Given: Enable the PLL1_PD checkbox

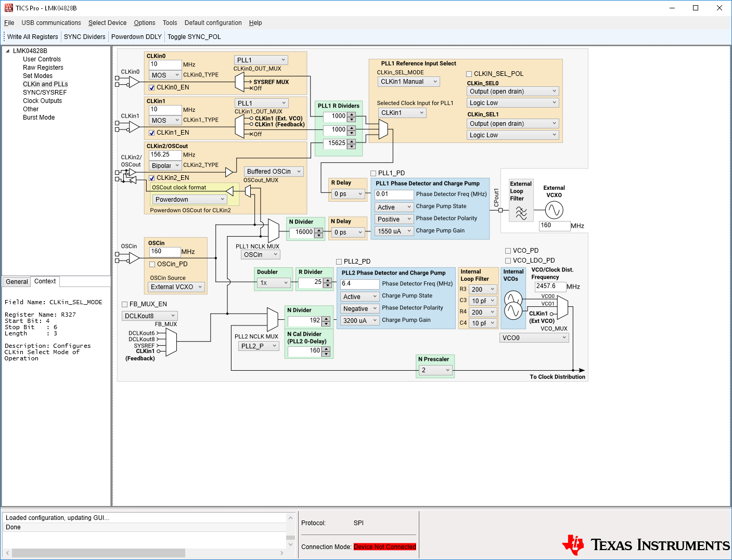Looking at the screenshot, I should (x=373, y=173).
